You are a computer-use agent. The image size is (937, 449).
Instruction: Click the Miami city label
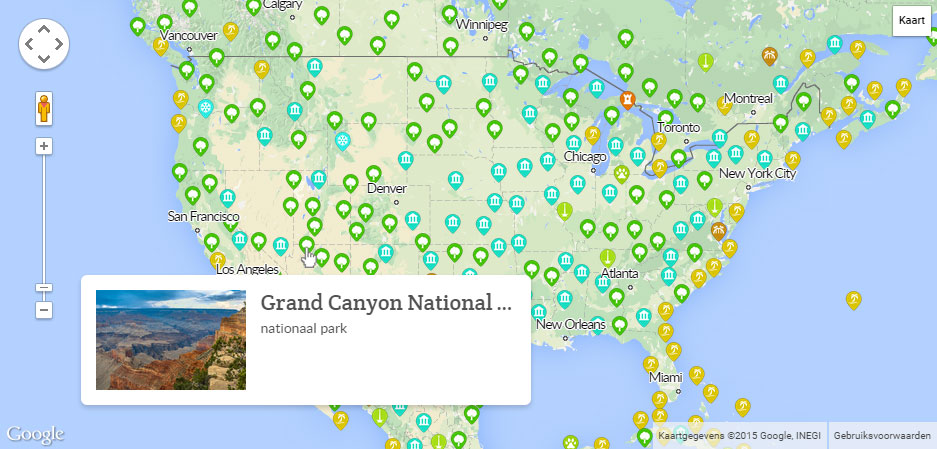click(x=666, y=378)
